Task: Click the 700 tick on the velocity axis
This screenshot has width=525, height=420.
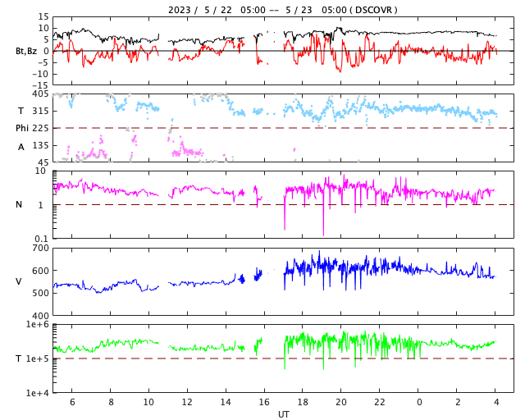Action: (x=39, y=248)
